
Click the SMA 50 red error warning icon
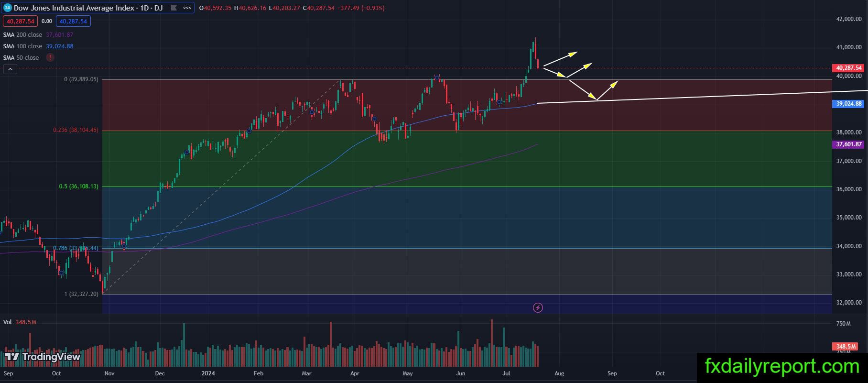[x=50, y=57]
